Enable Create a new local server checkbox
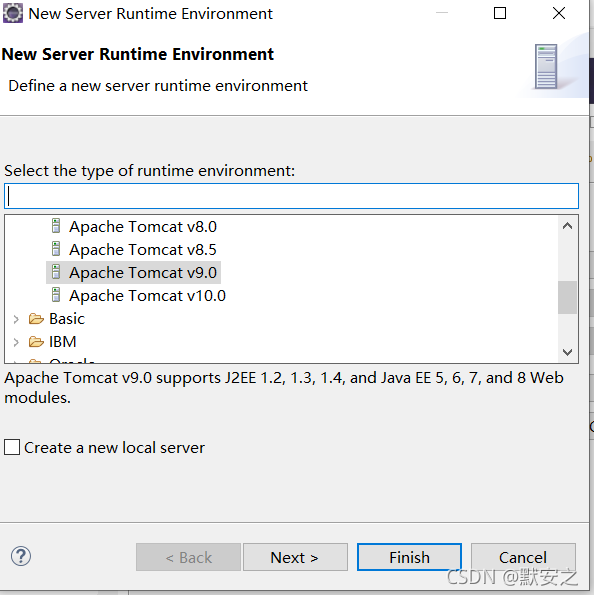Viewport: 594px width, 595px height. click(x=12, y=447)
